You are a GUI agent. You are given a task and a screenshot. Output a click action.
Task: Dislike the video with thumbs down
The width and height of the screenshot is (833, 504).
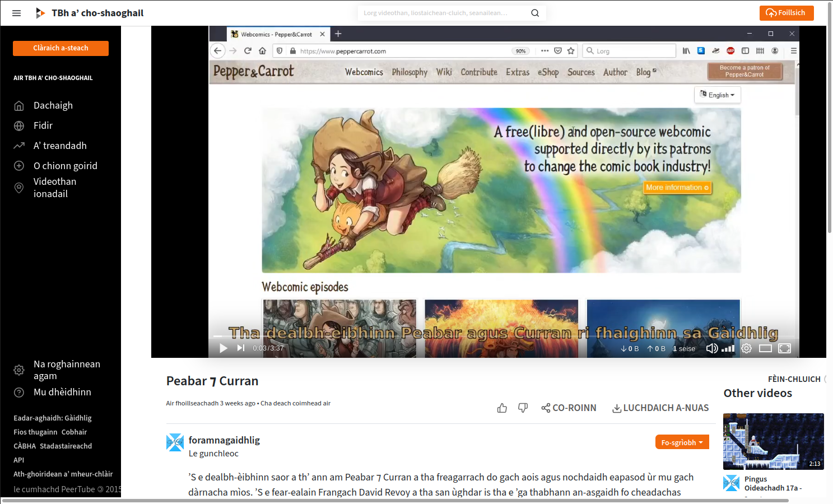click(523, 408)
